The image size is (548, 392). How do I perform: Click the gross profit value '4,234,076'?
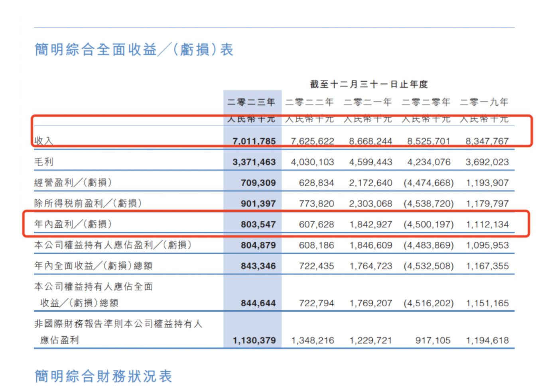tap(429, 162)
